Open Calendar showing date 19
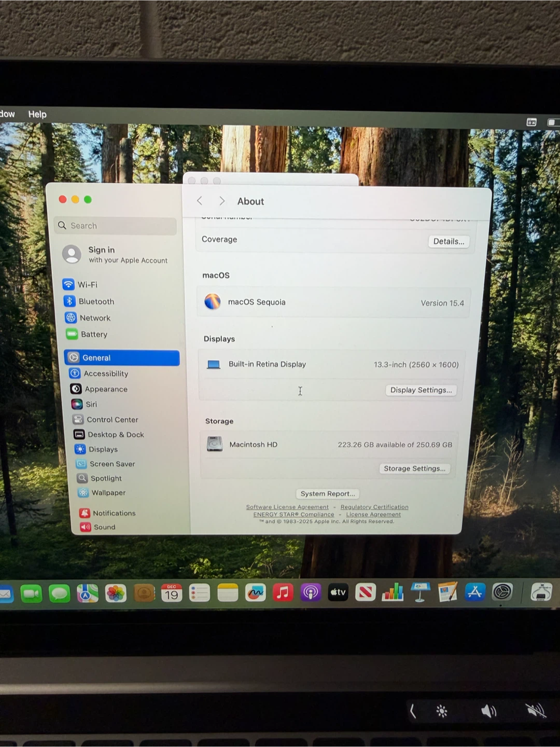This screenshot has height=747, width=560. pyautogui.click(x=172, y=593)
